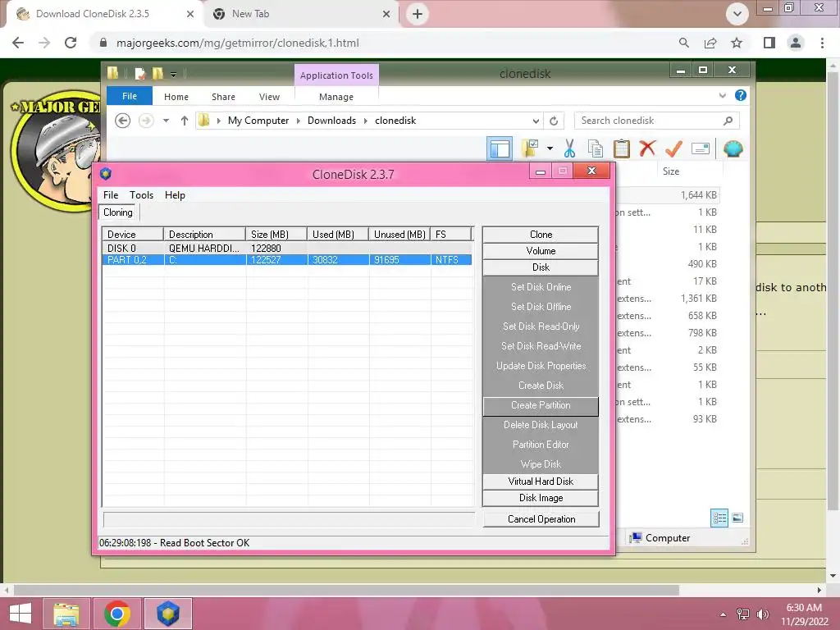This screenshot has width=840, height=630.
Task: Select the DISK 0 row in device list
Action: coord(287,248)
